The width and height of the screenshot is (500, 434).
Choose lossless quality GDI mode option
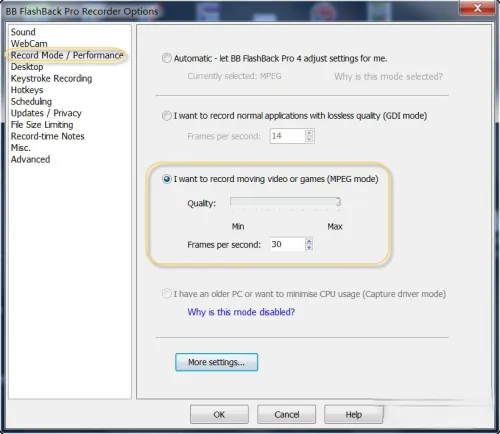tap(166, 116)
